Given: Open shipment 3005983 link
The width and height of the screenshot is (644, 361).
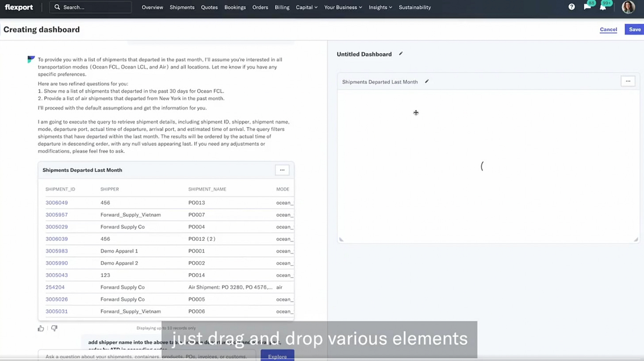Looking at the screenshot, I should pos(57,251).
